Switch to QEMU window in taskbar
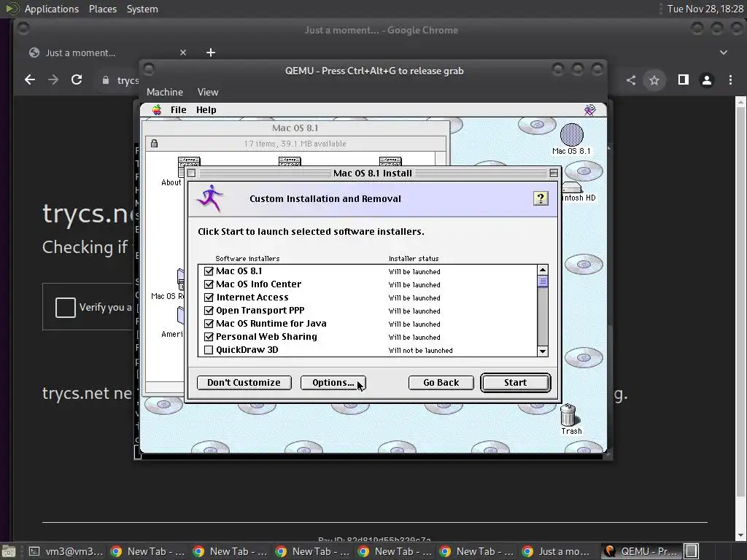Viewport: 747px width, 560px height. 641,551
